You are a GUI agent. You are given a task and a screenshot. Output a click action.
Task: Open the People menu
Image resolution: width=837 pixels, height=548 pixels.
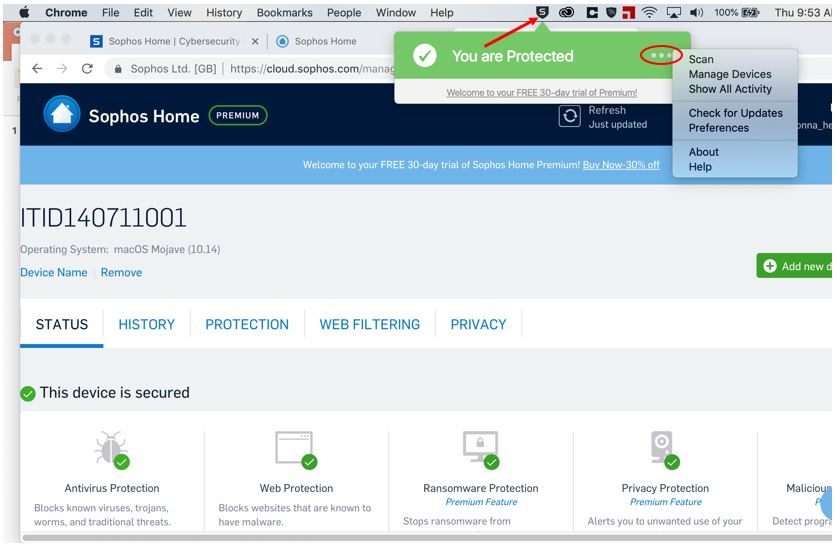(x=344, y=12)
